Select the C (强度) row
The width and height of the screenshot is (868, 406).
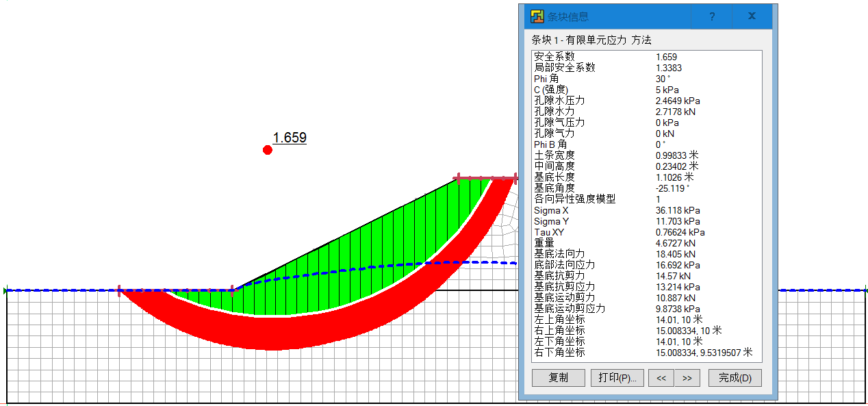coord(646,90)
